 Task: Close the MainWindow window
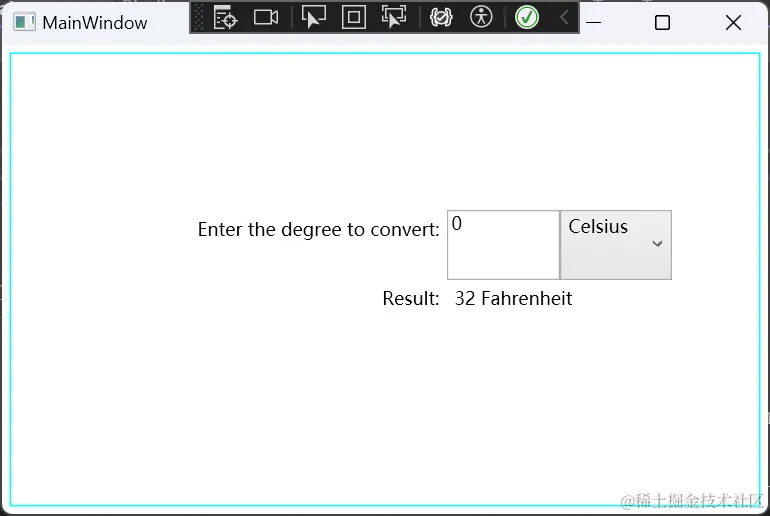coord(733,23)
